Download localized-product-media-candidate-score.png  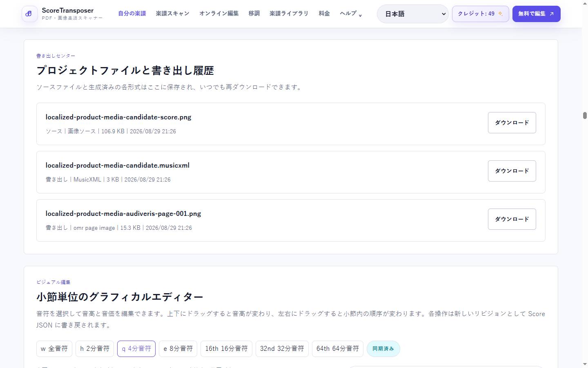[x=512, y=123]
